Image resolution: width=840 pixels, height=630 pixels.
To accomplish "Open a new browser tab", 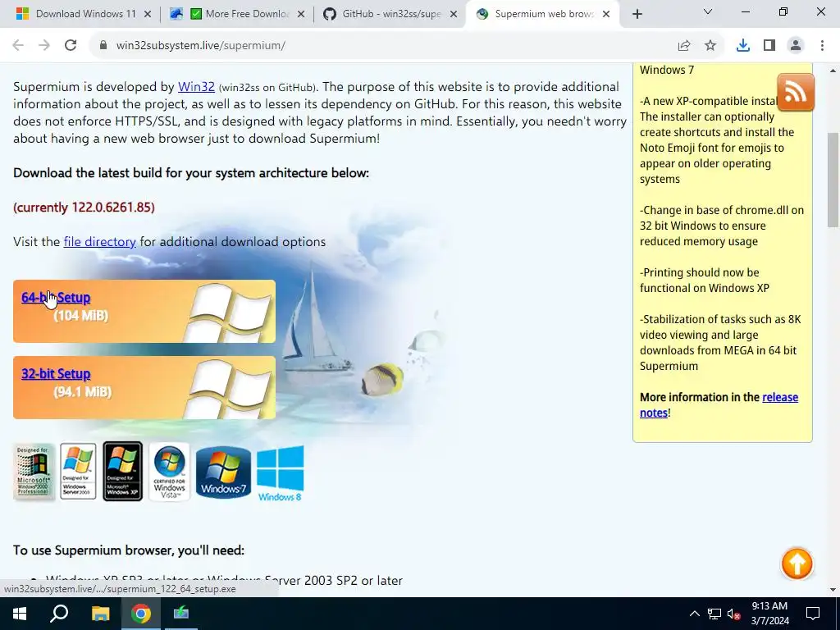I will 637,15.
